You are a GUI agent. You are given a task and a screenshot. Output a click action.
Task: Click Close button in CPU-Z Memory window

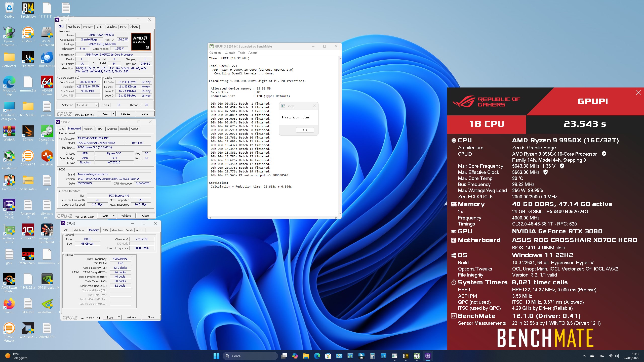click(x=151, y=317)
